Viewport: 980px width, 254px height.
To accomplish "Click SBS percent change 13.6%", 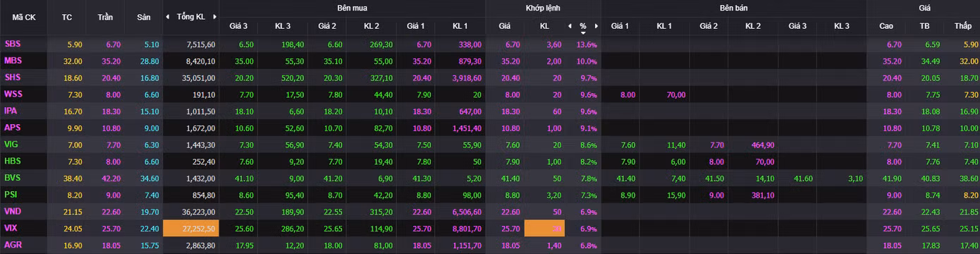I will coord(587,44).
